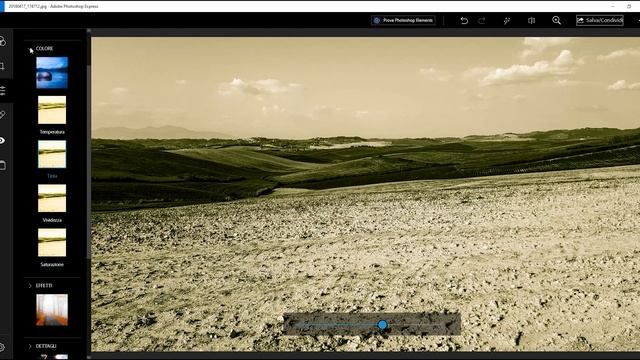640x360 pixels.
Task: Expand the EFFETTI section
Action: (x=30, y=286)
